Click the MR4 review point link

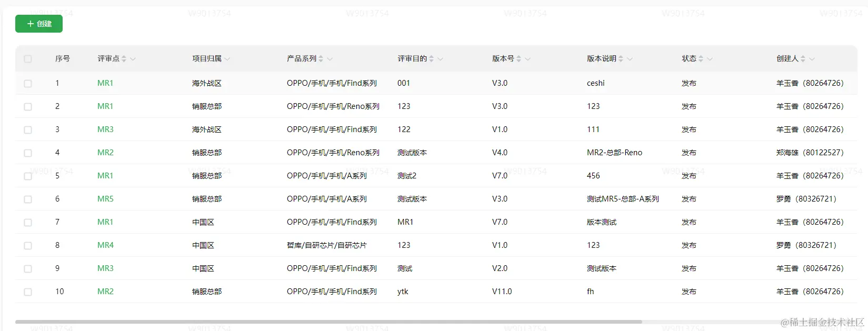pyautogui.click(x=105, y=245)
